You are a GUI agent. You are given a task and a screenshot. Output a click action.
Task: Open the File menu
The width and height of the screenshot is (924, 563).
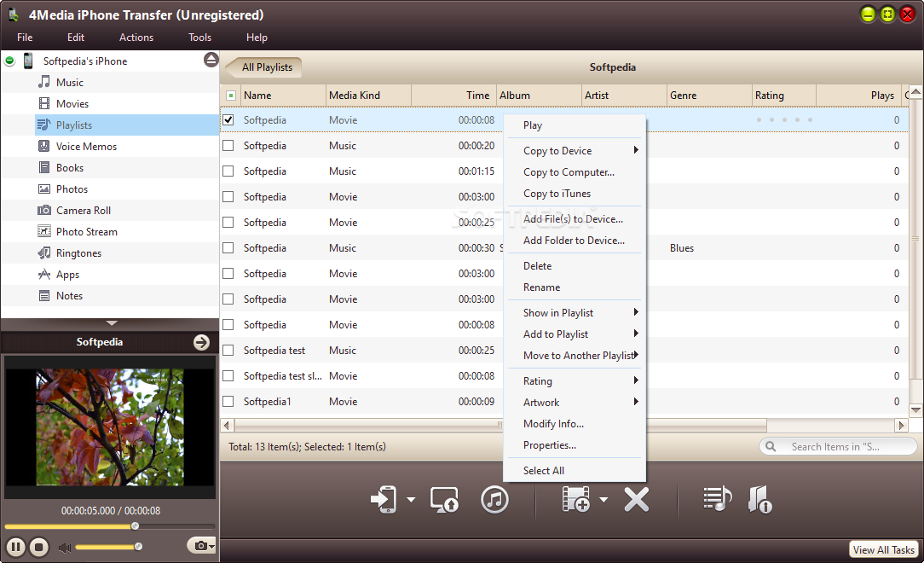pyautogui.click(x=25, y=38)
